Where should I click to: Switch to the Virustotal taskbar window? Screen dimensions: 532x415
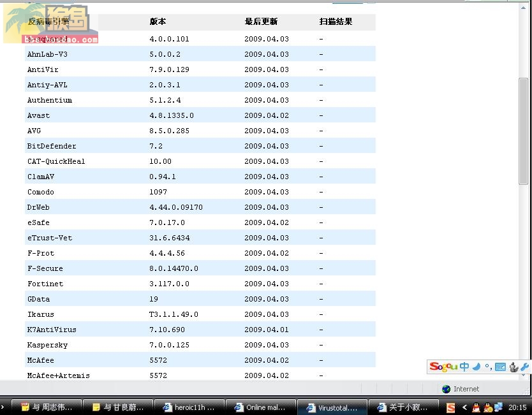pos(332,407)
